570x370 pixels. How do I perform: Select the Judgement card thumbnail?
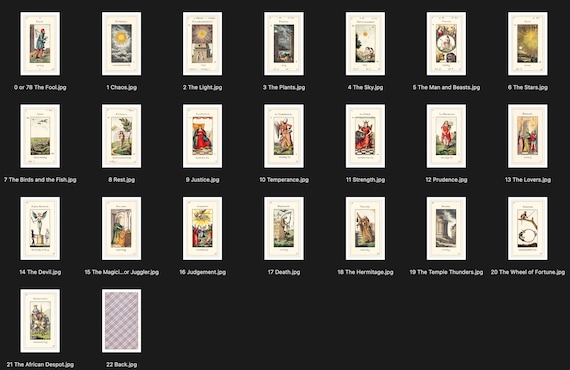pos(202,228)
